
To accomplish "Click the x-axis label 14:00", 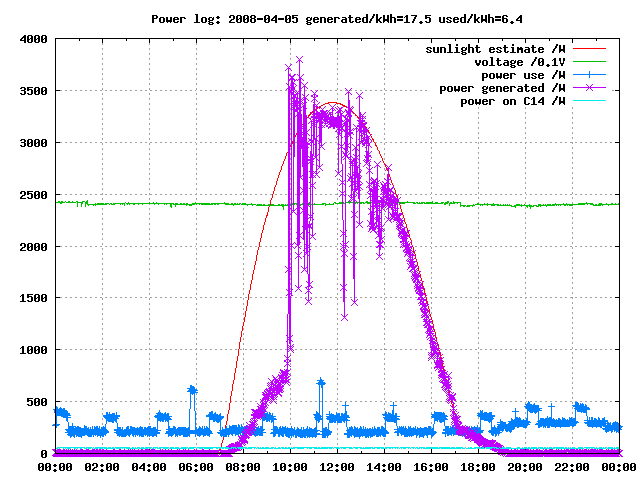I will [384, 467].
